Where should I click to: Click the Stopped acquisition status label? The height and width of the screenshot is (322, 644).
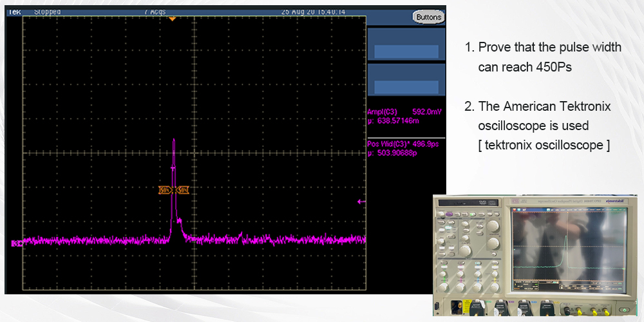47,12
